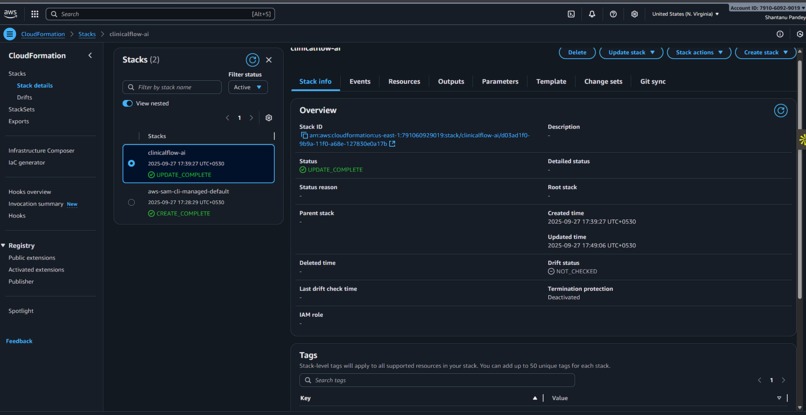
Task: Switch to the Outputs tab
Action: tap(451, 81)
